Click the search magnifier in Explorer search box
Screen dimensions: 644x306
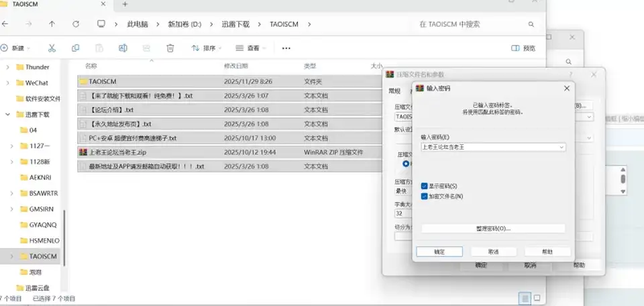[531, 24]
